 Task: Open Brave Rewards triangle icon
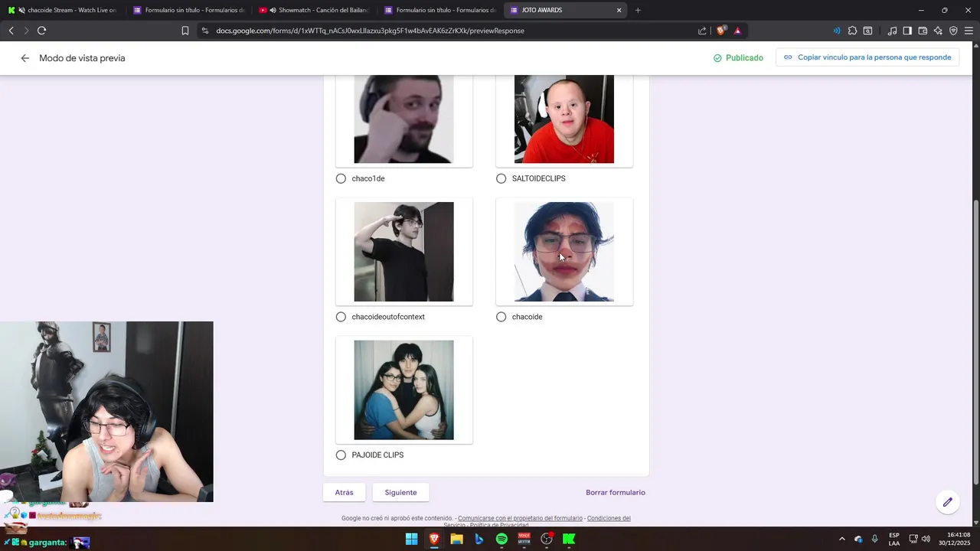(737, 31)
